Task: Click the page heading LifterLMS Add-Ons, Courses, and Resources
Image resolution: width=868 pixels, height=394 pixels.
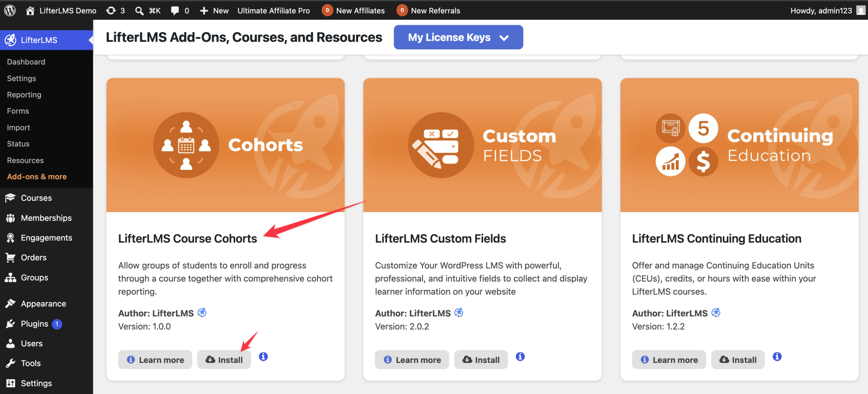Action: 244,37
